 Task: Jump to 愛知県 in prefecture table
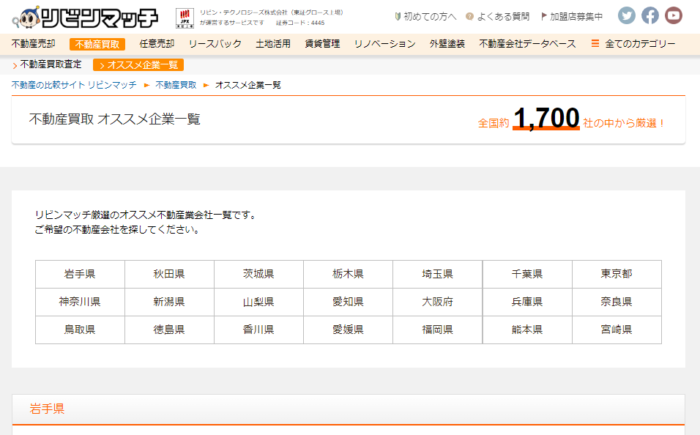tap(348, 302)
